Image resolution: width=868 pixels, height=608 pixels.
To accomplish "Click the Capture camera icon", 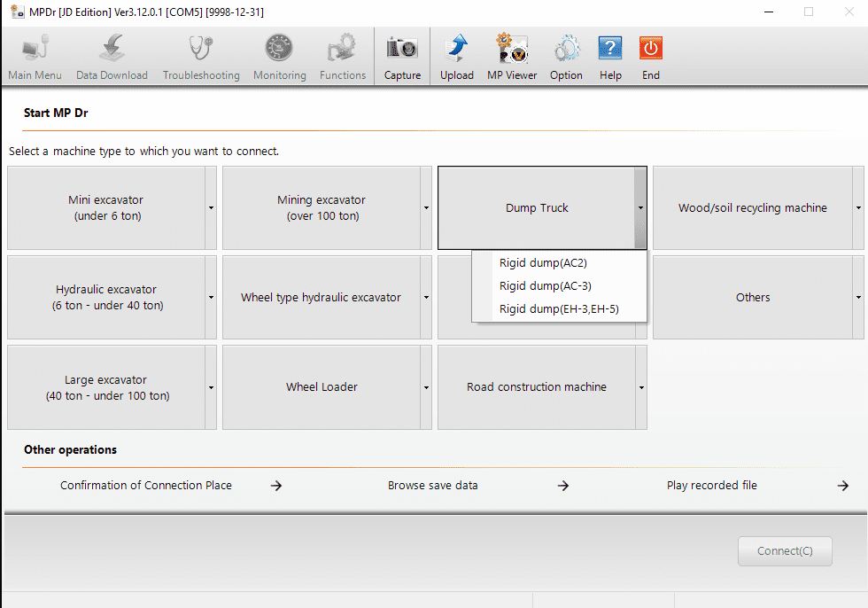I will click(x=402, y=49).
